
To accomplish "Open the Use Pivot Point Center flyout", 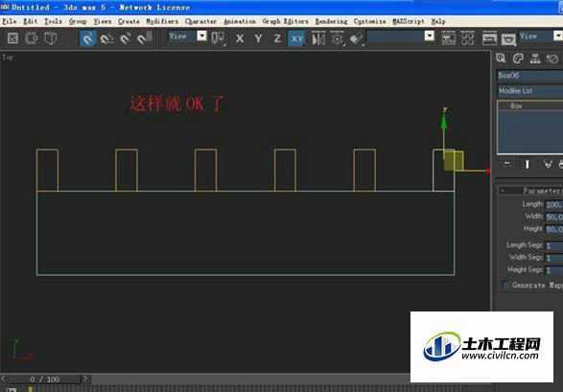I will tap(218, 38).
